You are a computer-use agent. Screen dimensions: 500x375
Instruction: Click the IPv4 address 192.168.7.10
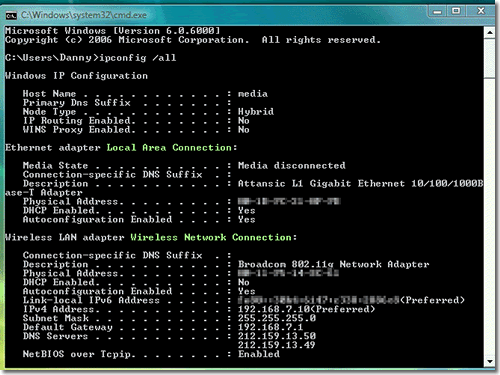274,309
